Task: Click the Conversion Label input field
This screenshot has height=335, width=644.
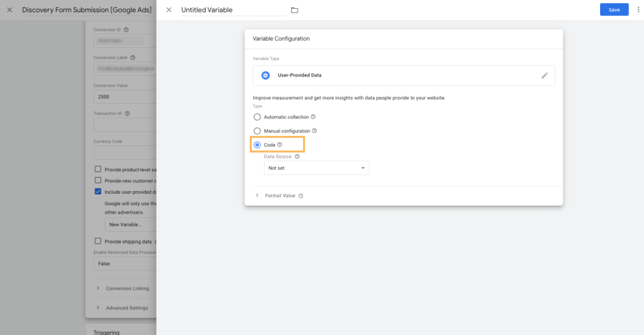Action: click(x=125, y=69)
